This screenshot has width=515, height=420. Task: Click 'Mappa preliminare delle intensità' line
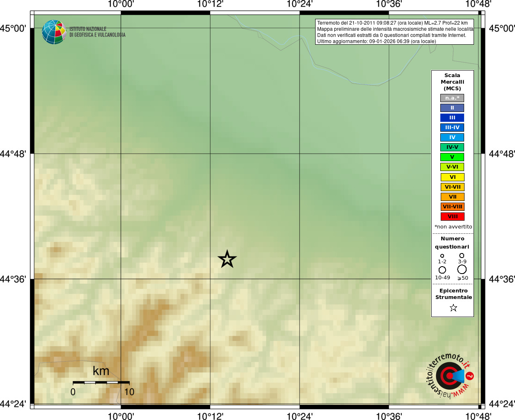(x=395, y=29)
